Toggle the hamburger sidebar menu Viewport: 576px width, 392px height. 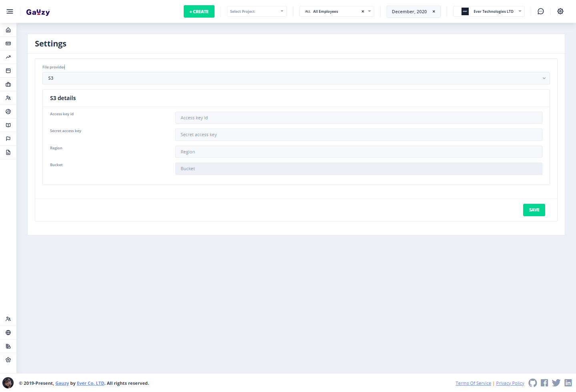(x=10, y=12)
